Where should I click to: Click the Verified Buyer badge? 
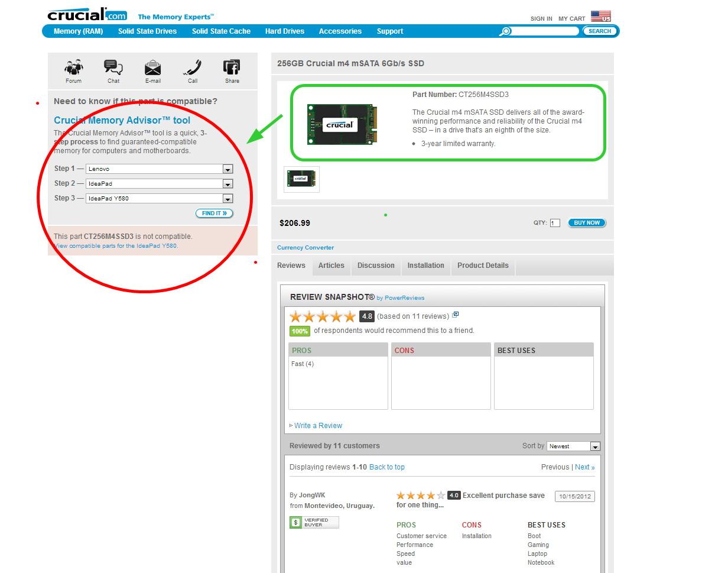coord(314,522)
